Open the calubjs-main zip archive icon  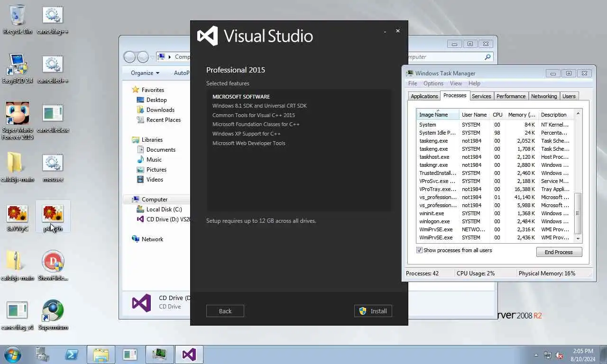(18, 265)
